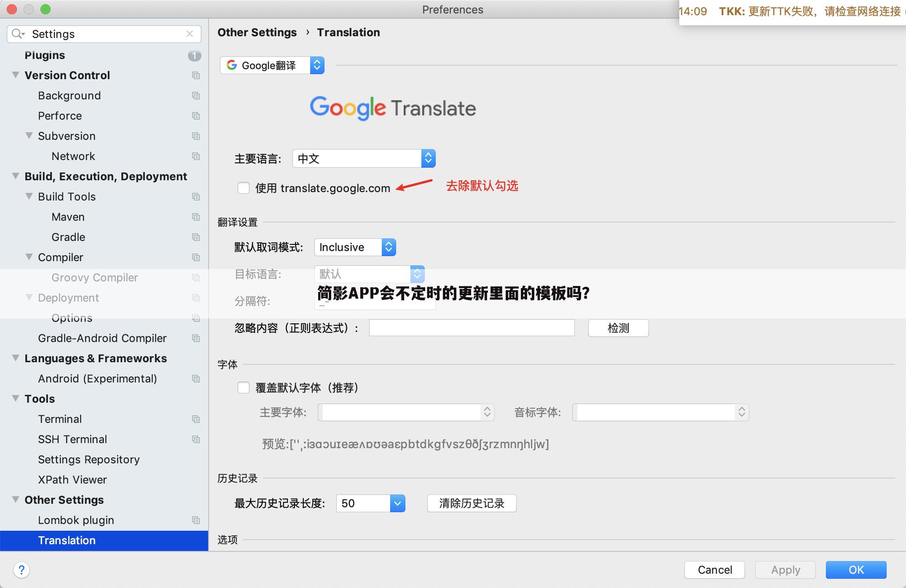Click the Google G logo in translator selector
Viewport: 906px width, 588px height.
click(231, 65)
